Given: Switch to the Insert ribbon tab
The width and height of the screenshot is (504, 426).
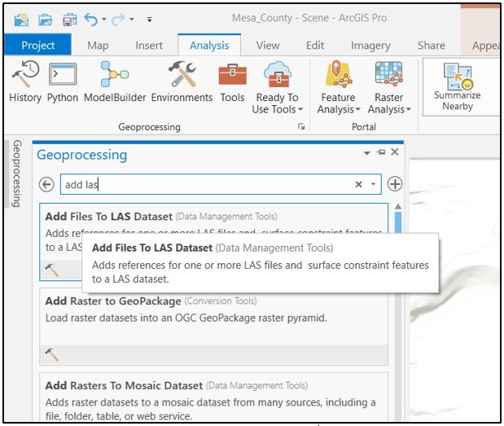Looking at the screenshot, I should pos(149,46).
